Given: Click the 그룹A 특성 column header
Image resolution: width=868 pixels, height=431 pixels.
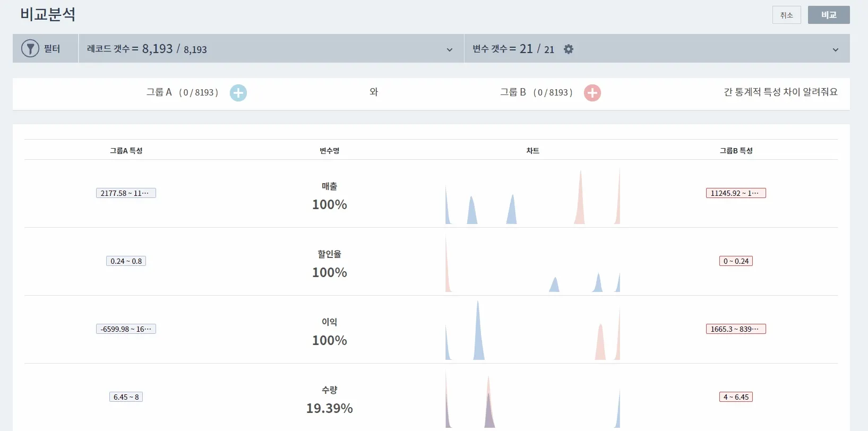Looking at the screenshot, I should pyautogui.click(x=126, y=151).
